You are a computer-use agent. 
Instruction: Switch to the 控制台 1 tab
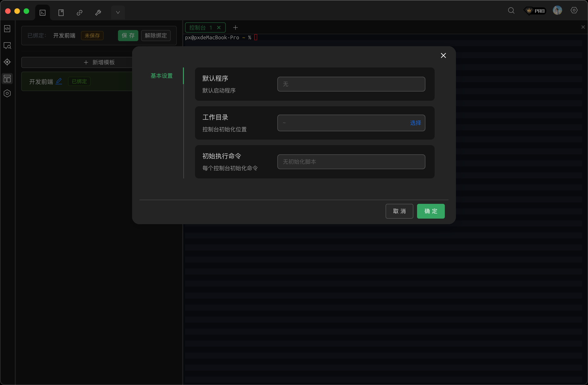click(200, 28)
